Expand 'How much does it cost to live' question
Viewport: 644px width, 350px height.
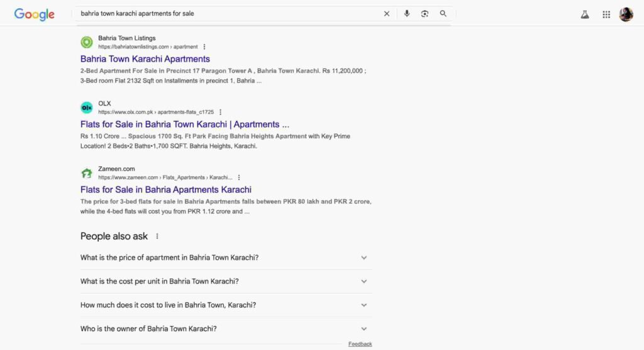pos(364,305)
